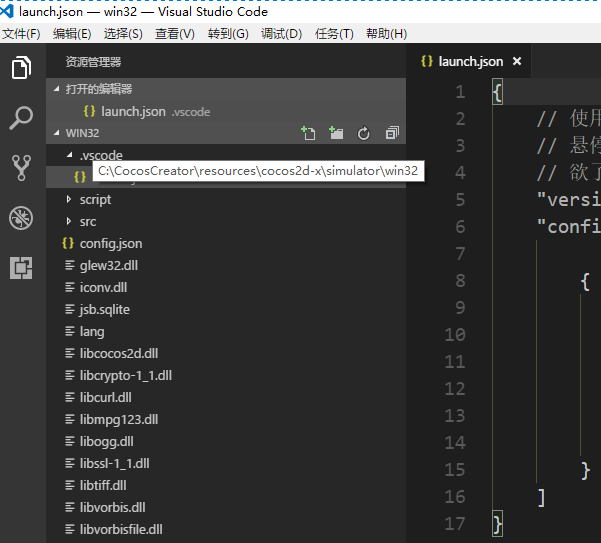Image resolution: width=601 pixels, height=543 pixels.
Task: Select libmpg123.dll in file tree
Action: point(226,419)
